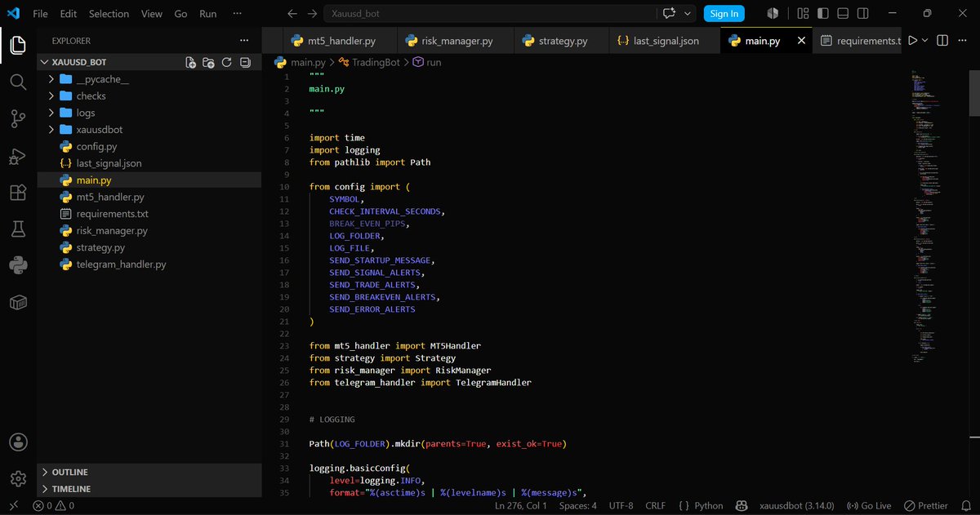The height and width of the screenshot is (515, 980).
Task: Click the New Folder icon in Explorer header
Action: (x=208, y=62)
